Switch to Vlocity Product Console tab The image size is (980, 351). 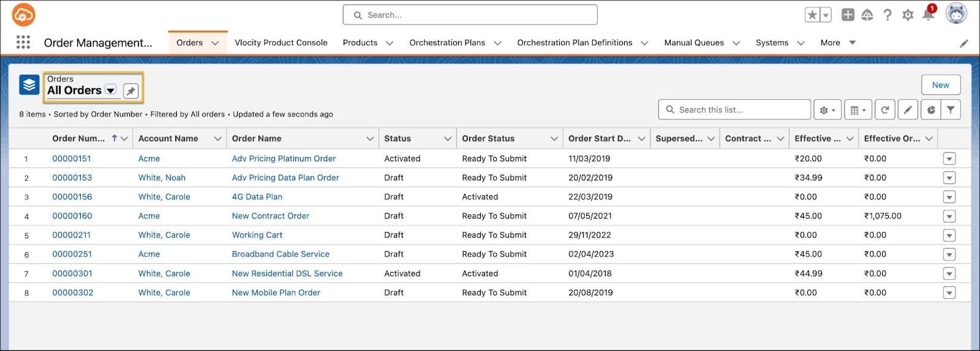[x=281, y=42]
